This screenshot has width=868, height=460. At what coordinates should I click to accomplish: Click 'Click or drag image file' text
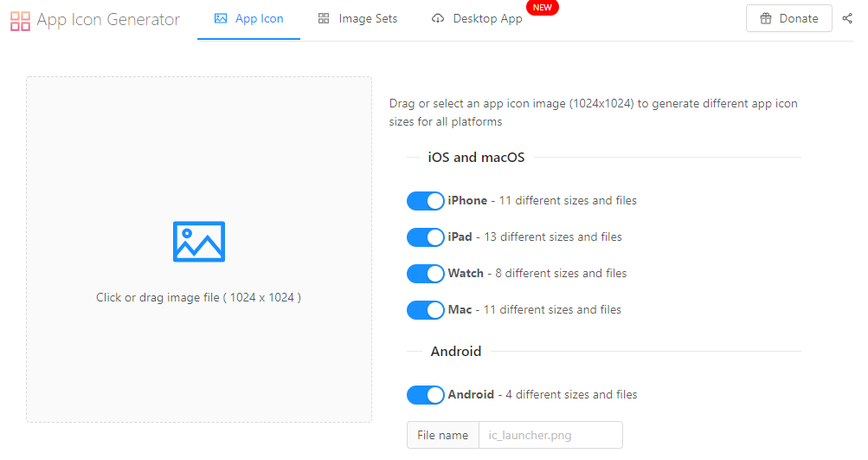198,298
